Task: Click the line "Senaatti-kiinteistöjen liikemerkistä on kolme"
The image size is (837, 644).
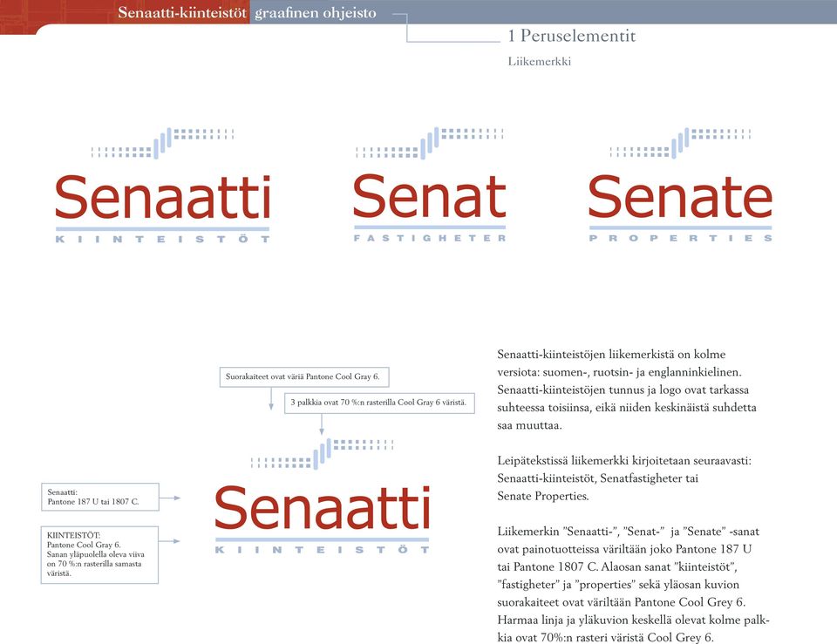Action: (x=611, y=355)
